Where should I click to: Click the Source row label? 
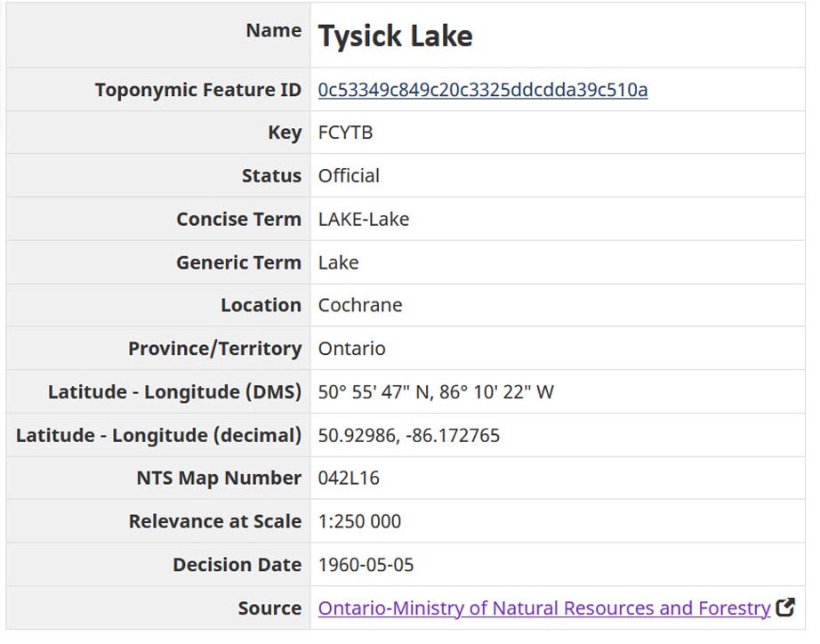pyautogui.click(x=269, y=608)
